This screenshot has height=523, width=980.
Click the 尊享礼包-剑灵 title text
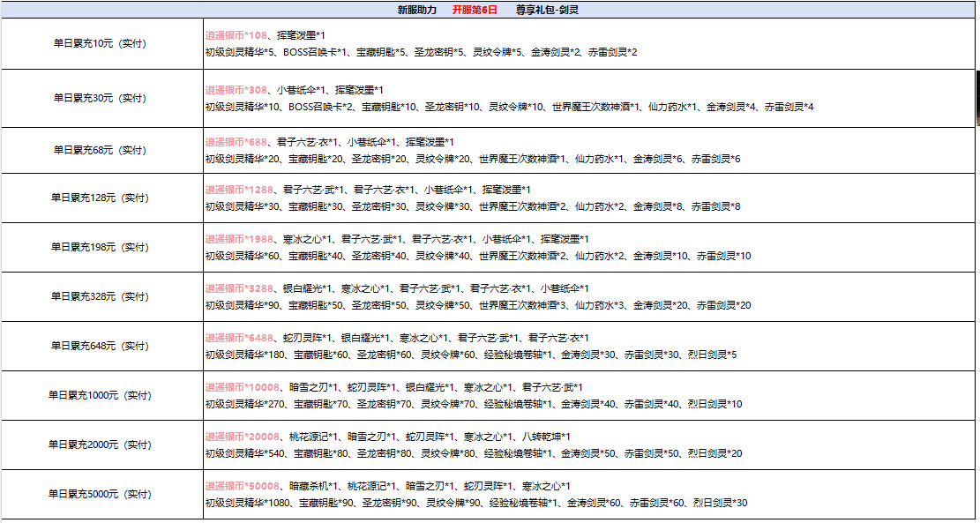(x=547, y=10)
